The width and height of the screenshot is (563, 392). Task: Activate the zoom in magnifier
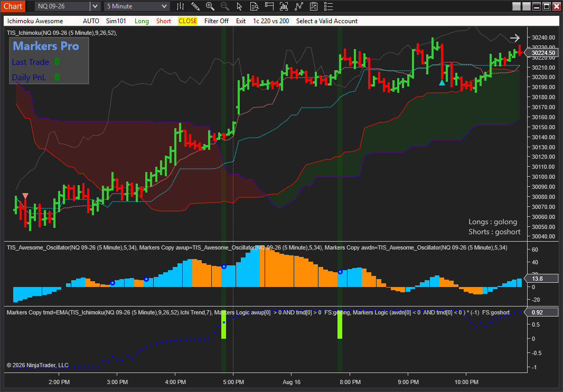210,6
